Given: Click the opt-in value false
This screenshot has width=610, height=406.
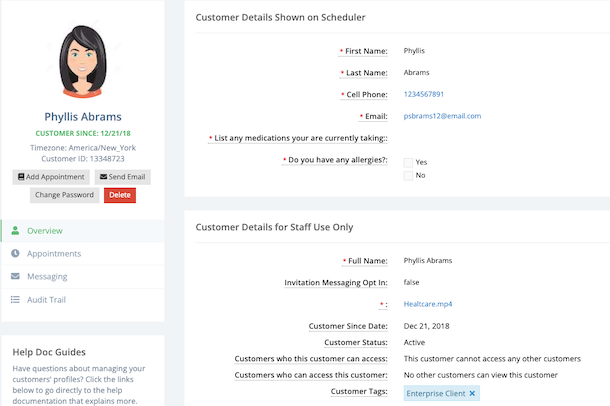Looking at the screenshot, I should click(411, 282).
